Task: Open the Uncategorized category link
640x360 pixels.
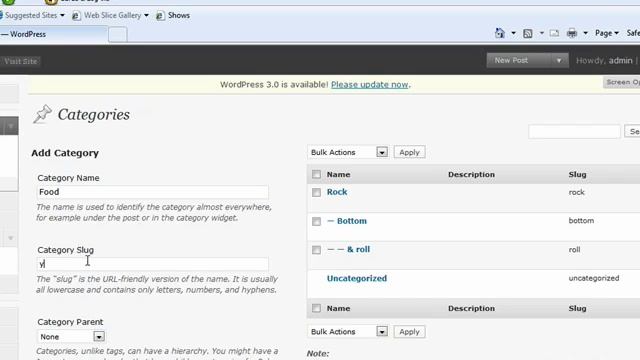Action: [x=357, y=278]
